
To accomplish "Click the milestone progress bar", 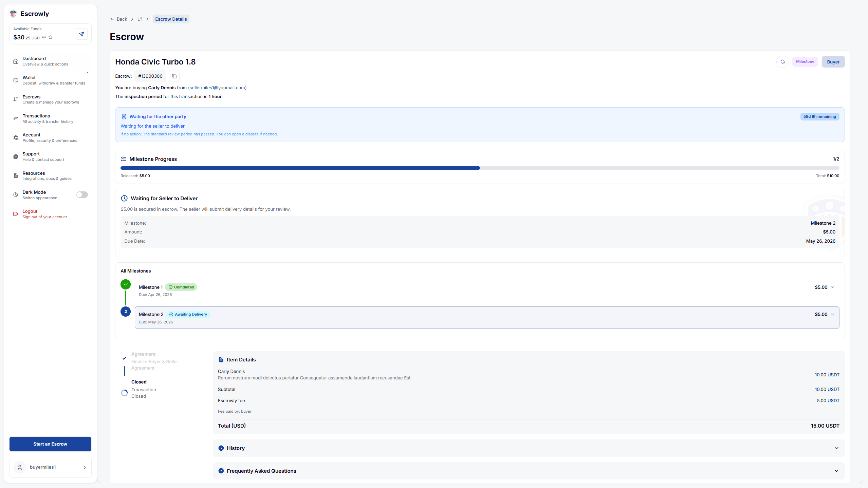I will click(x=480, y=168).
